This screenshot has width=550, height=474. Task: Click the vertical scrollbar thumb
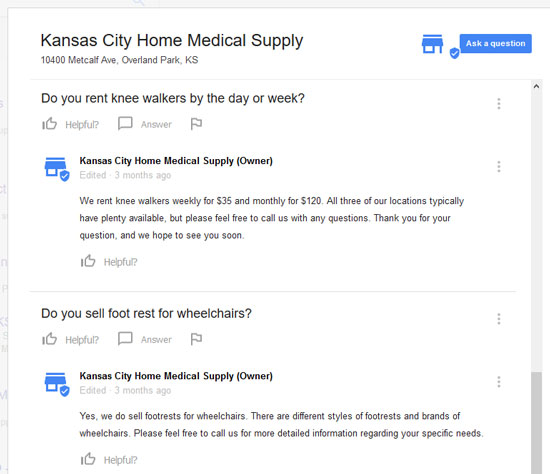(536, 423)
